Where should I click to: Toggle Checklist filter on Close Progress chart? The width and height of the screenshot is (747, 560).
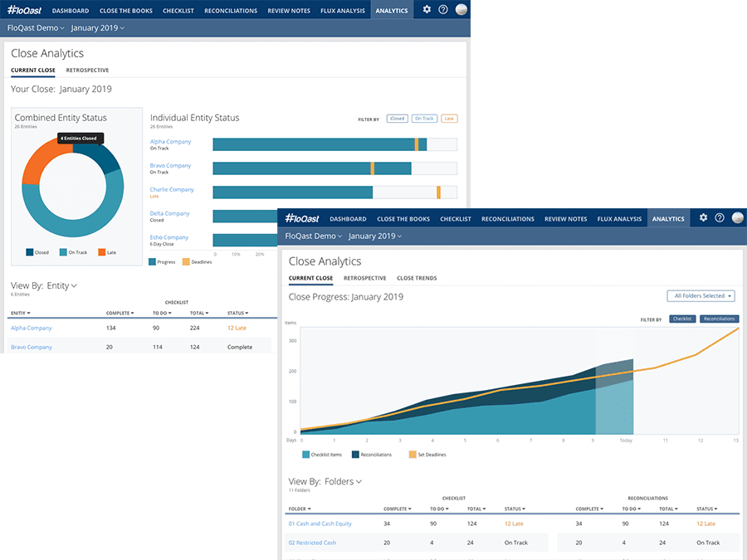[682, 319]
